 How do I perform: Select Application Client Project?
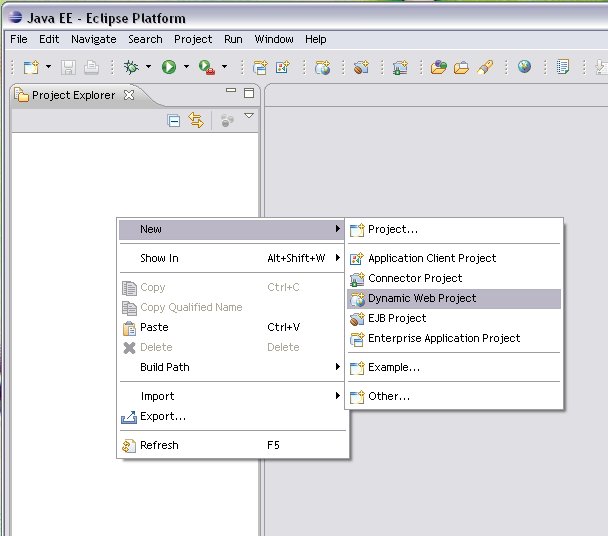pos(454,258)
